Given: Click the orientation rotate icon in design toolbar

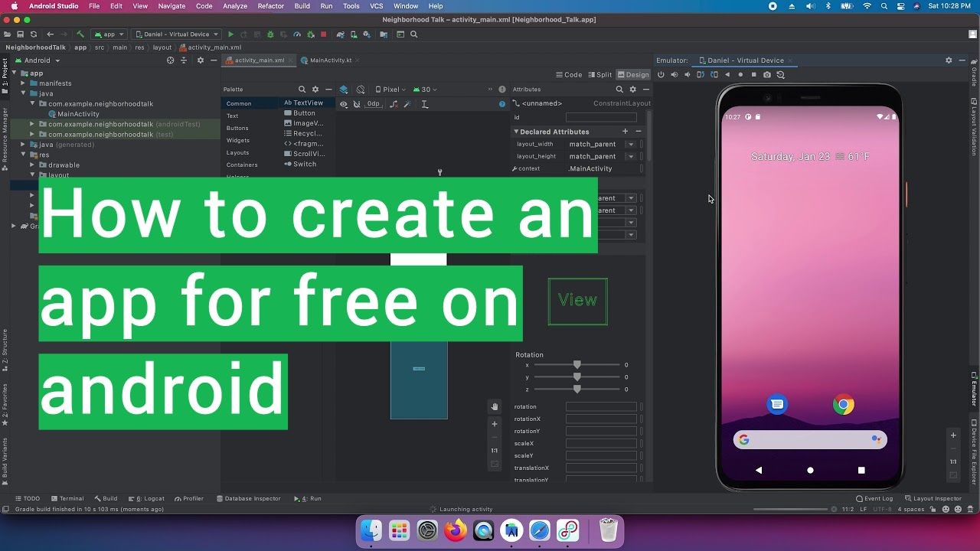Looking at the screenshot, I should 361,90.
